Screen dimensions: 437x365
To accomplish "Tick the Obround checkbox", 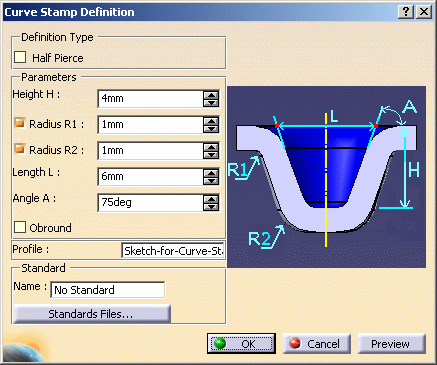I will coord(20,227).
